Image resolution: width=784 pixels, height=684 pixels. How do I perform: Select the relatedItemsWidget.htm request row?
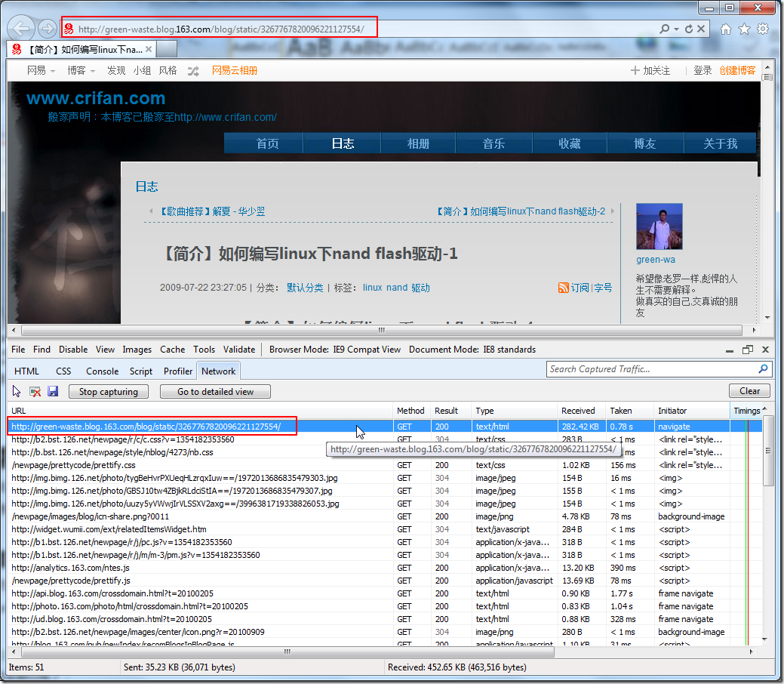pos(384,529)
